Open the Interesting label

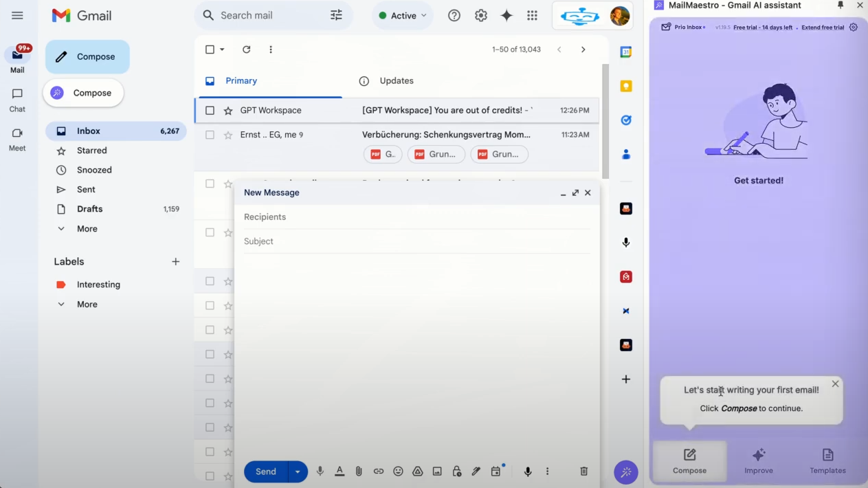[x=98, y=285]
